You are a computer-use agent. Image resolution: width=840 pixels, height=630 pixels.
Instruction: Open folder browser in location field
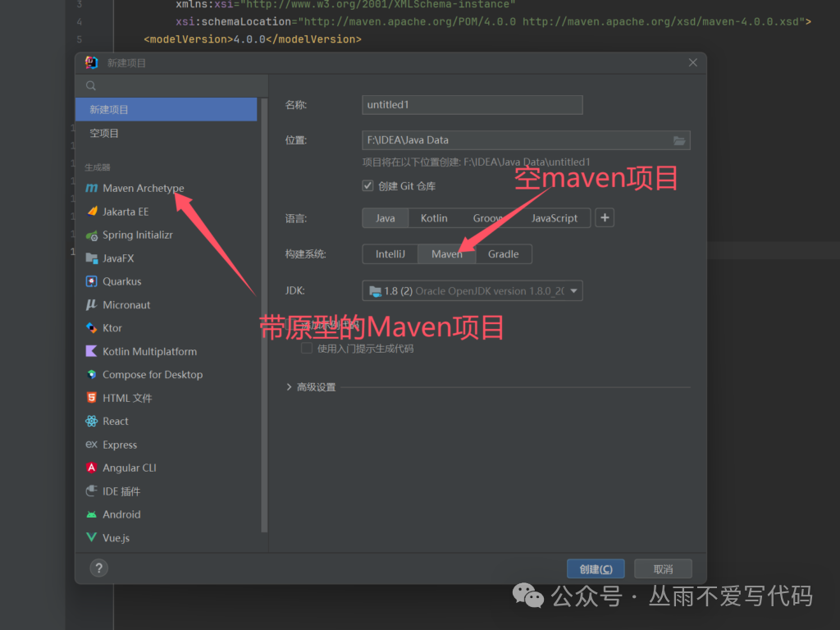(678, 140)
